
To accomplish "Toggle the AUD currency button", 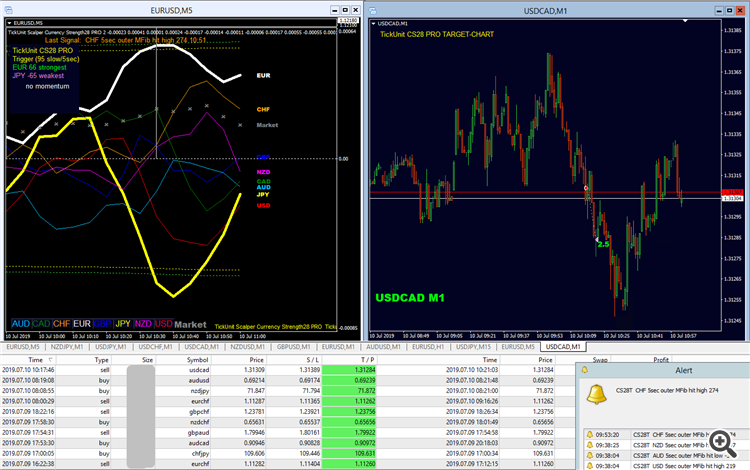I will (21, 324).
